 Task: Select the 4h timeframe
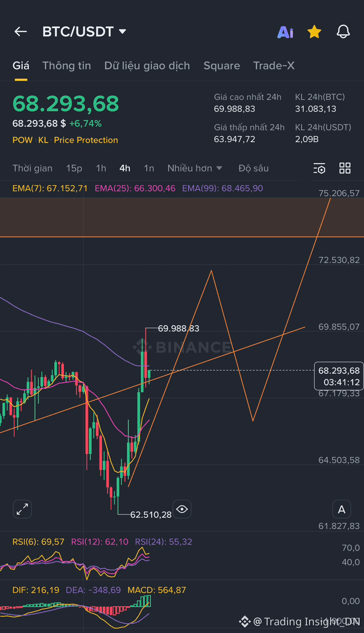click(125, 168)
